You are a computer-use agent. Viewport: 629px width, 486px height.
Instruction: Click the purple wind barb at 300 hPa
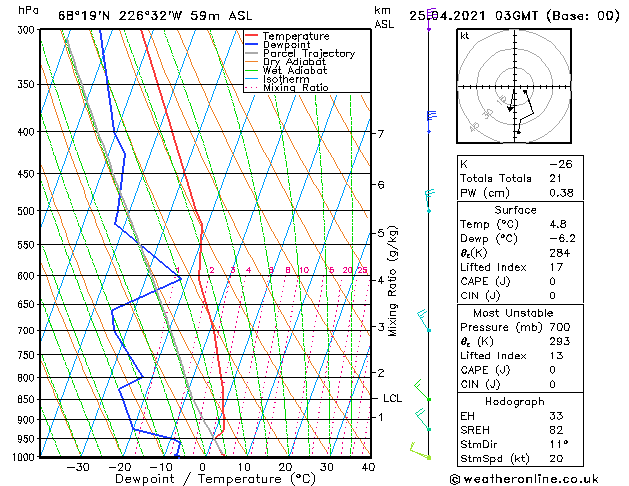(430, 19)
